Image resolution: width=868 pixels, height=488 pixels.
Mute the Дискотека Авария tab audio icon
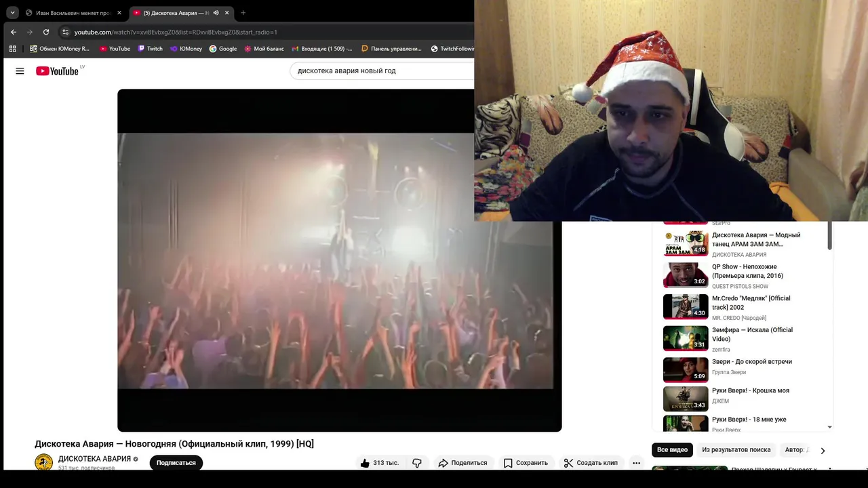click(x=216, y=13)
